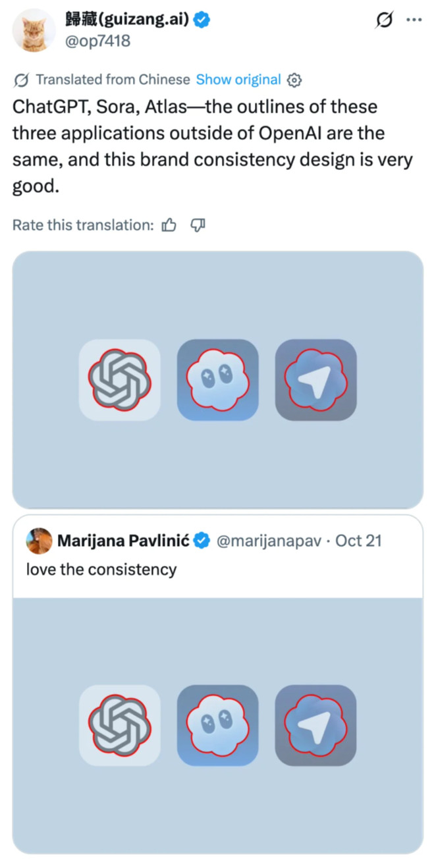This screenshot has height=868, width=436.
Task: Click the @op7418 username handle
Action: point(97,41)
